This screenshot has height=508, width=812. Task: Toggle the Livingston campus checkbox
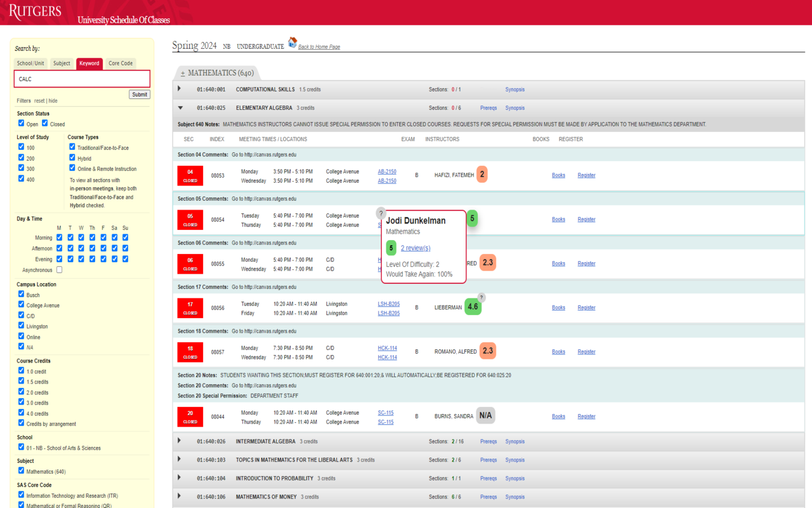[x=21, y=326]
